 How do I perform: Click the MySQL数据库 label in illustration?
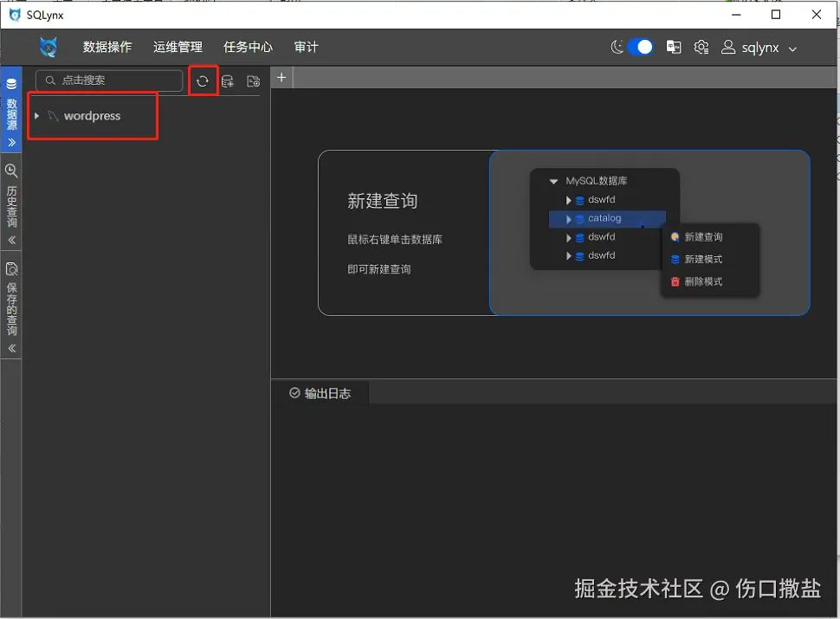click(x=597, y=181)
